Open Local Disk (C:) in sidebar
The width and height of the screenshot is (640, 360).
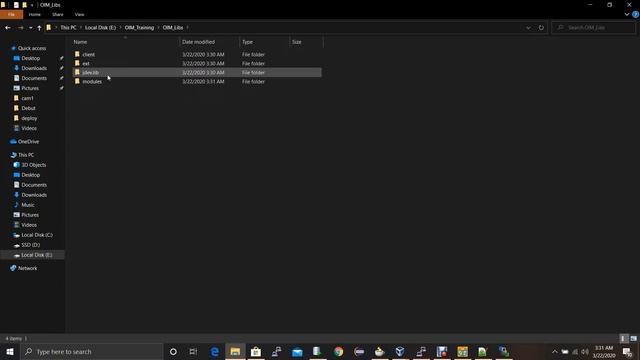pos(37,235)
